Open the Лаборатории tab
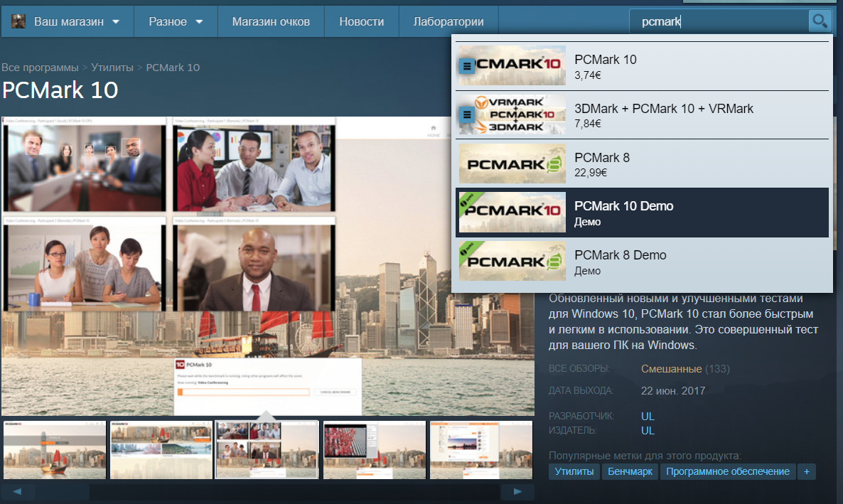 pyautogui.click(x=449, y=21)
